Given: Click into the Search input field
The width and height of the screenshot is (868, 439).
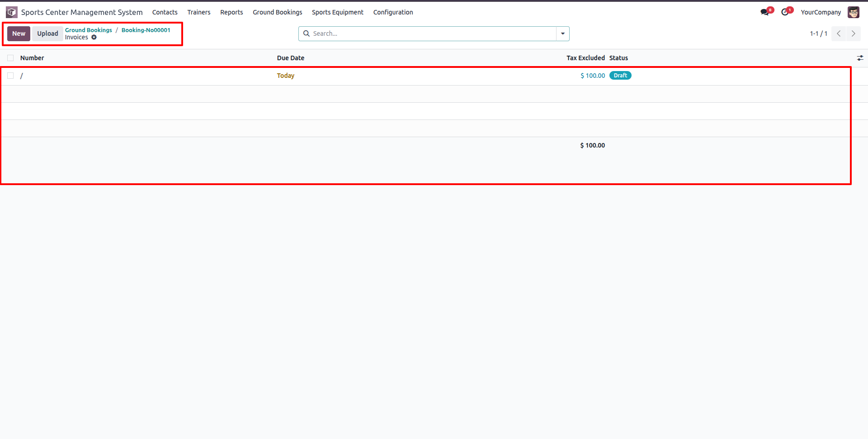Looking at the screenshot, I should [433, 33].
